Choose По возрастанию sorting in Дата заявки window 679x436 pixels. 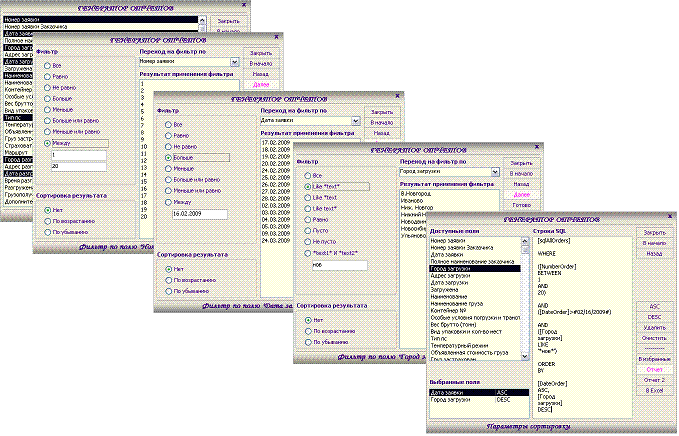168,280
